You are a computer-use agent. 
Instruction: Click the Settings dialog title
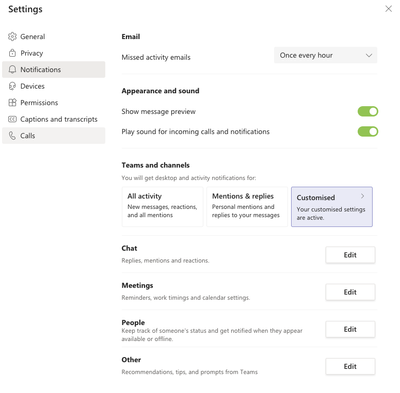[x=25, y=9]
